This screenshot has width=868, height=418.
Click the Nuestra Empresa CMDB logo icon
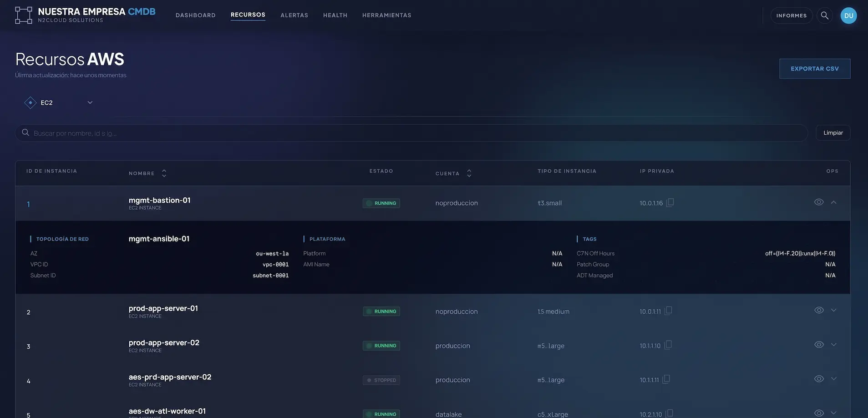point(24,15)
